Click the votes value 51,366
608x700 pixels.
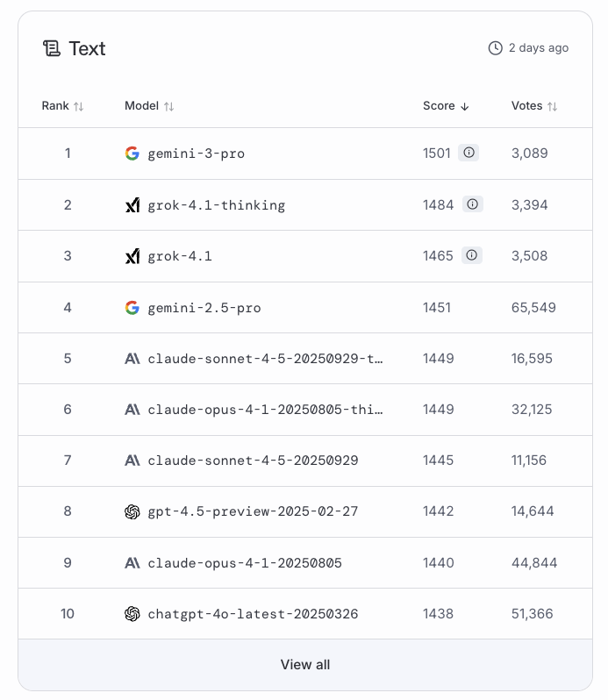[533, 614]
